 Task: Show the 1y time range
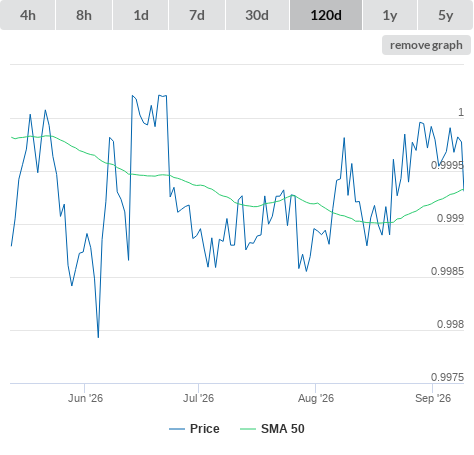[x=390, y=15]
